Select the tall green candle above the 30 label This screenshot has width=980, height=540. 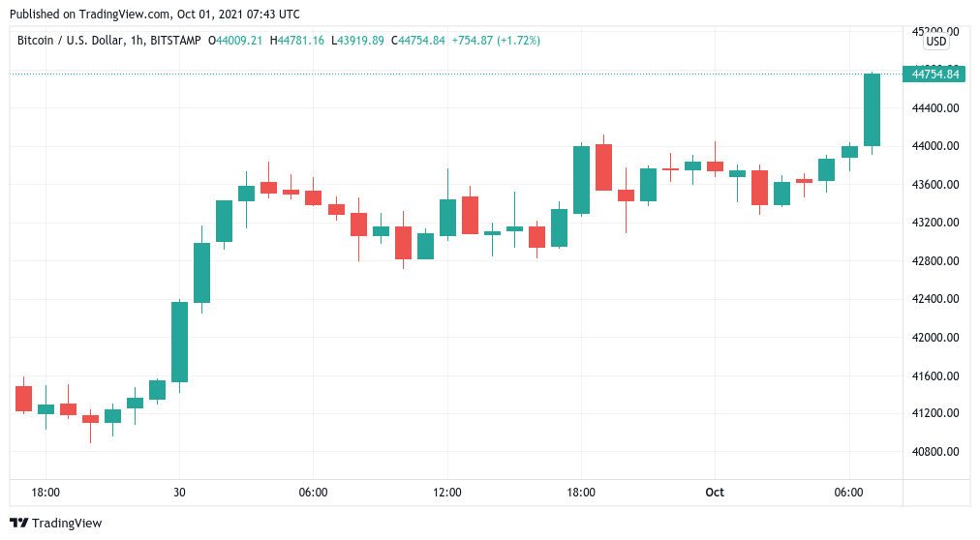179,342
